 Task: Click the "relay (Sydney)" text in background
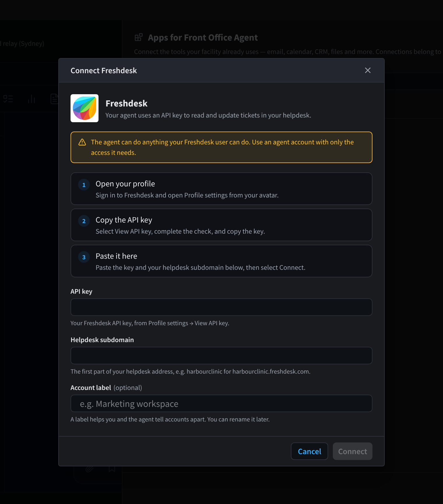(23, 43)
